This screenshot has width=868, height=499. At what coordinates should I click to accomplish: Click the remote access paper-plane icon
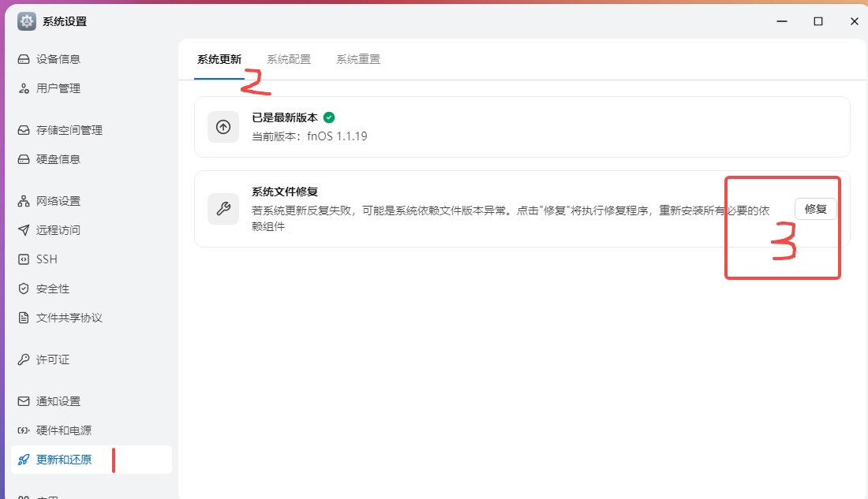tap(24, 230)
